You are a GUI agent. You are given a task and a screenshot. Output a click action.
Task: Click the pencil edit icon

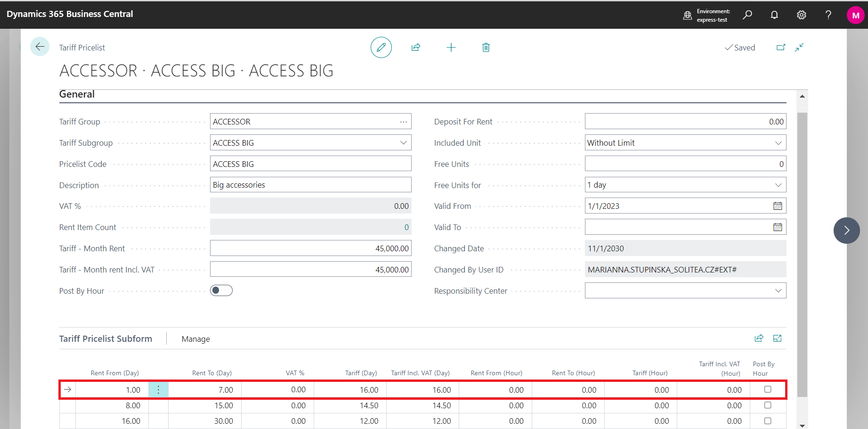[381, 48]
